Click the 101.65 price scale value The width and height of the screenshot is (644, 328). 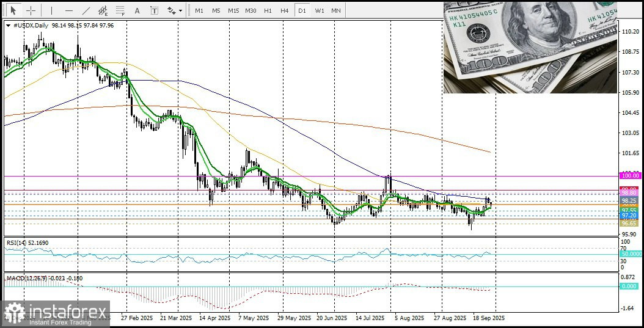[631, 153]
